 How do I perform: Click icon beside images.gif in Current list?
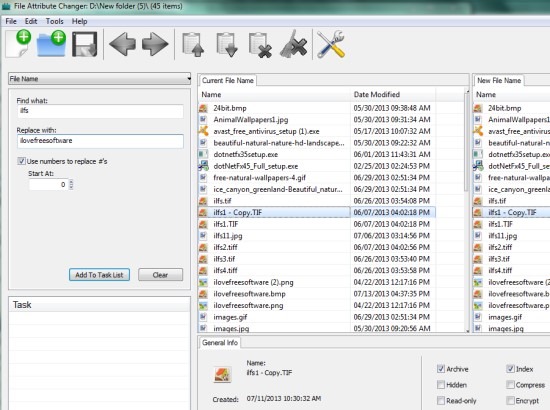[x=203, y=317]
